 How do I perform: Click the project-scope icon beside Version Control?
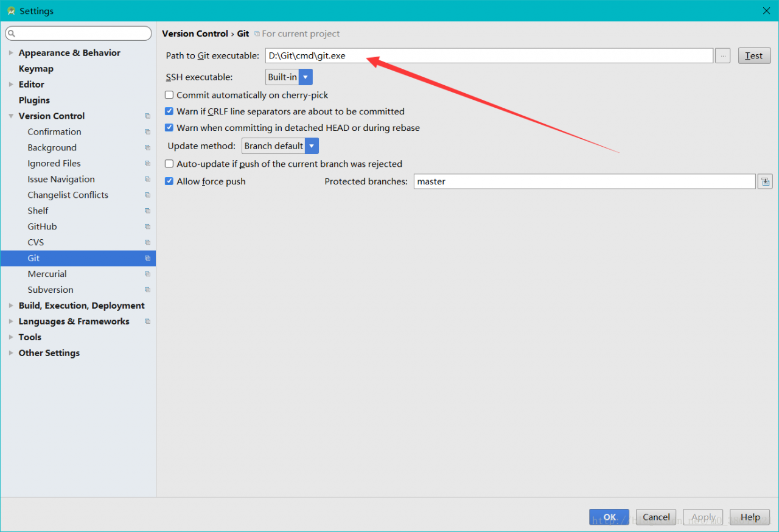coord(147,116)
